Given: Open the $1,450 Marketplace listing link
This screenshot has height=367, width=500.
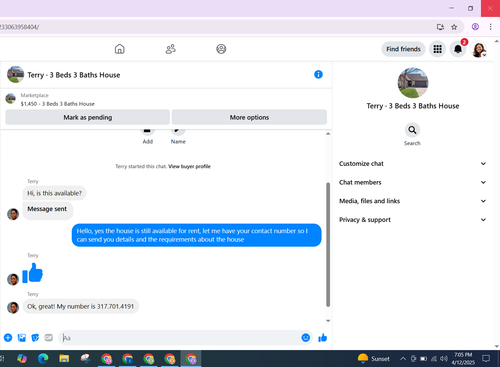Looking at the screenshot, I should 57,104.
